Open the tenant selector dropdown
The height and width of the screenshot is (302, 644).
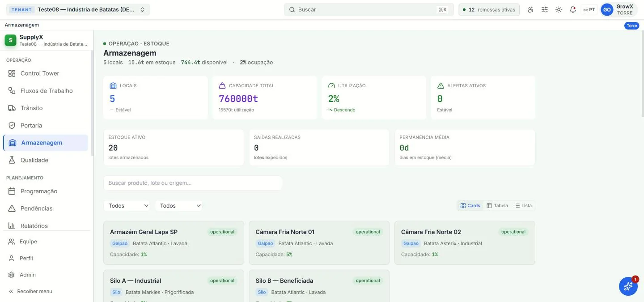[x=79, y=9]
